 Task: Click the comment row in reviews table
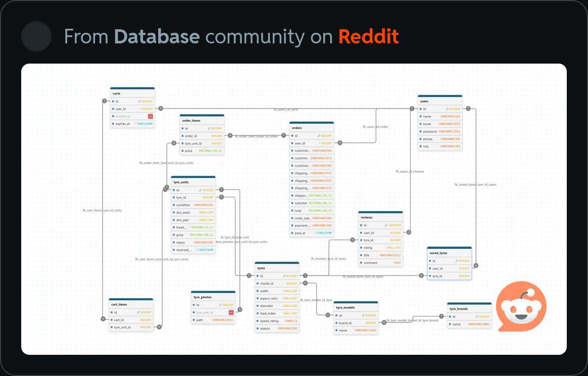[x=380, y=262]
